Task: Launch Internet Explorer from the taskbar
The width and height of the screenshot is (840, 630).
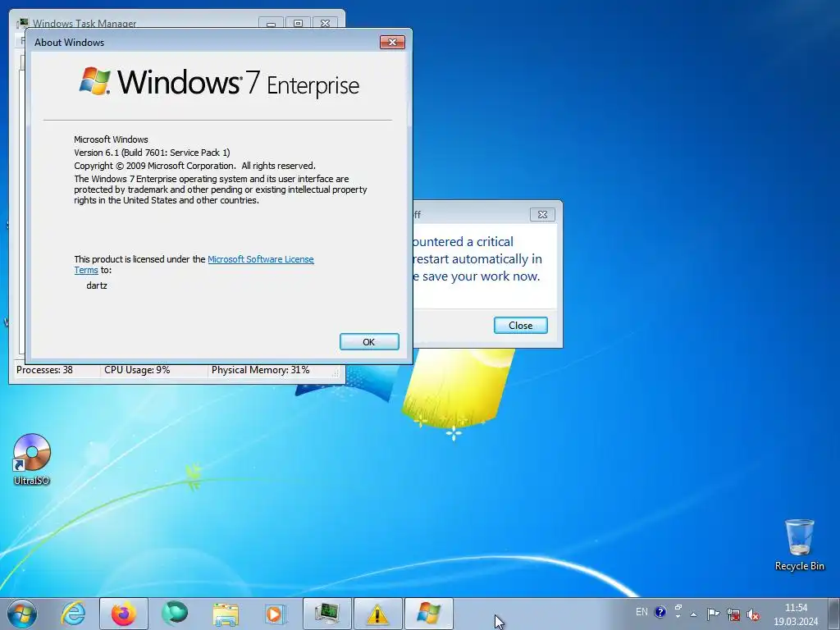Action: [73, 614]
